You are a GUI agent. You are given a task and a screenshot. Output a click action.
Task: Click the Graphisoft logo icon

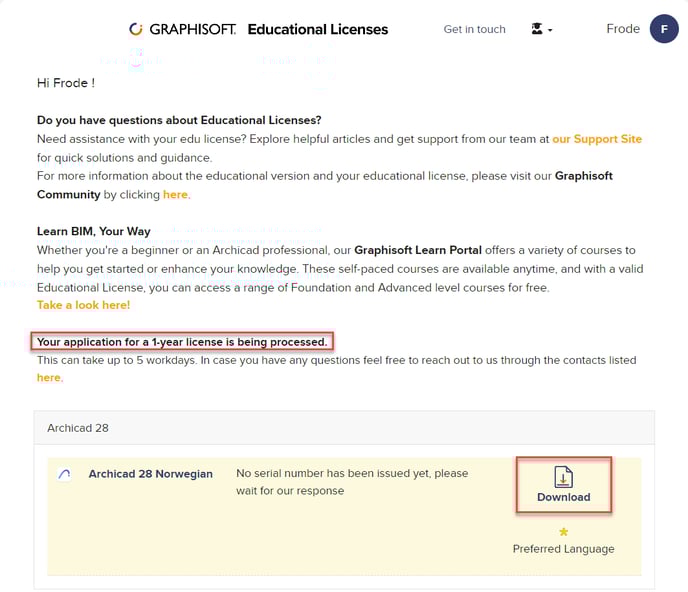(136, 29)
